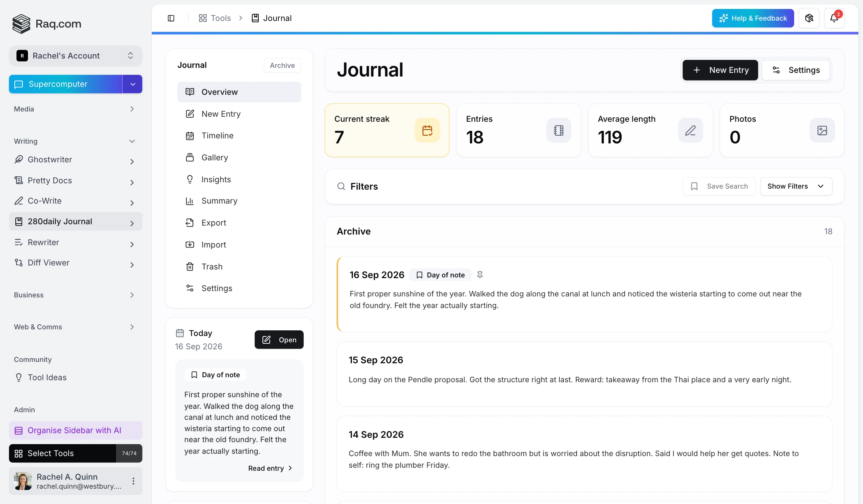The height and width of the screenshot is (504, 863).
Task: Click the Raq.com logo
Action: coord(47,24)
